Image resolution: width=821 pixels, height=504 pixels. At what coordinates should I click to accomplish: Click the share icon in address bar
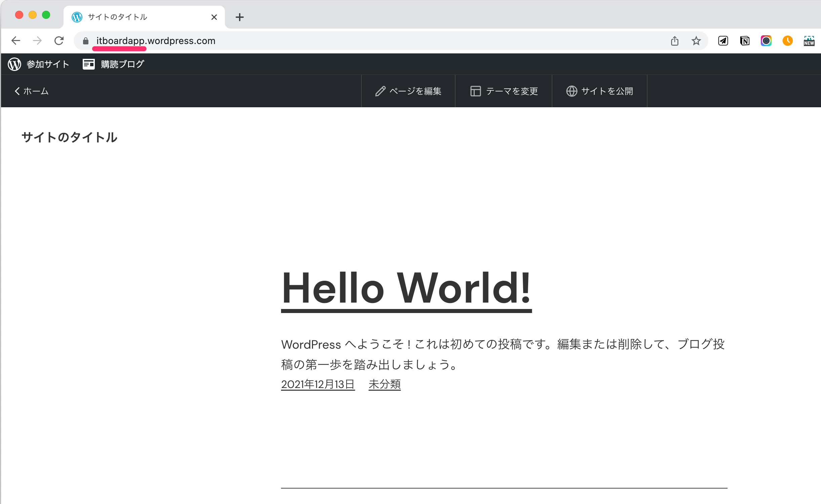(674, 41)
